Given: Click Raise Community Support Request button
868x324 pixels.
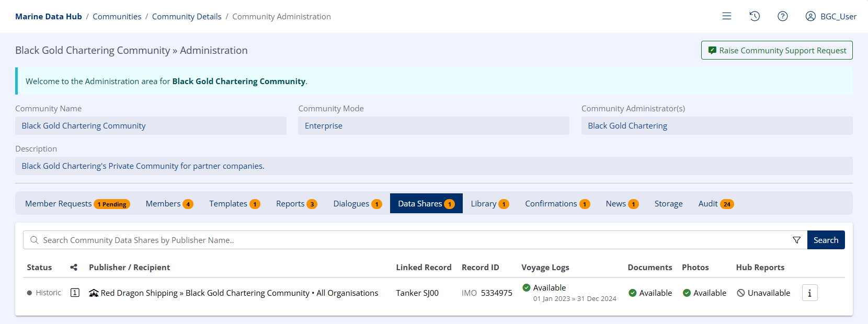Looking at the screenshot, I should 776,50.
